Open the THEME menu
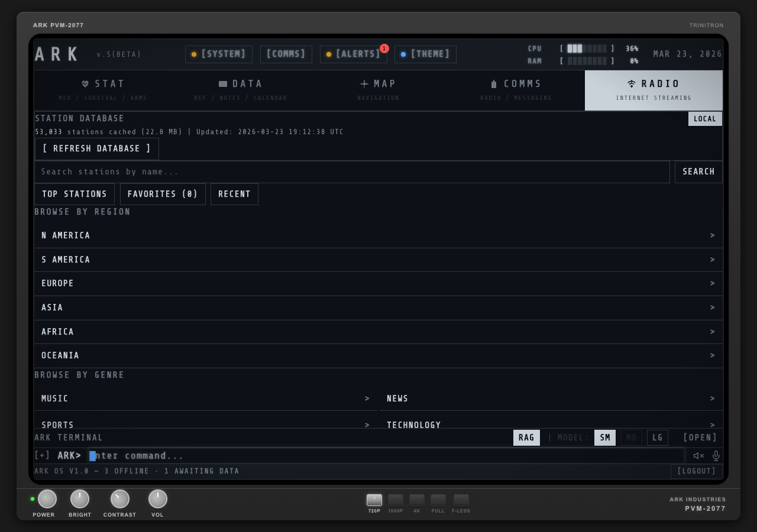This screenshot has height=532, width=757. 425,54
